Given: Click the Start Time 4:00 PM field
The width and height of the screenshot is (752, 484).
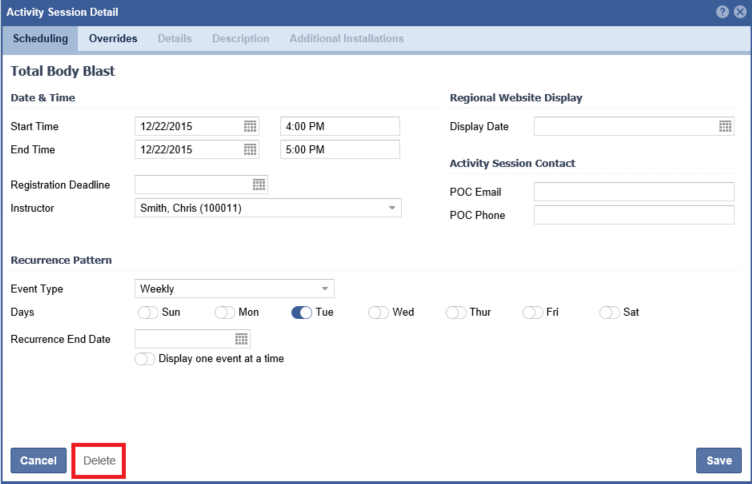Looking at the screenshot, I should [340, 126].
